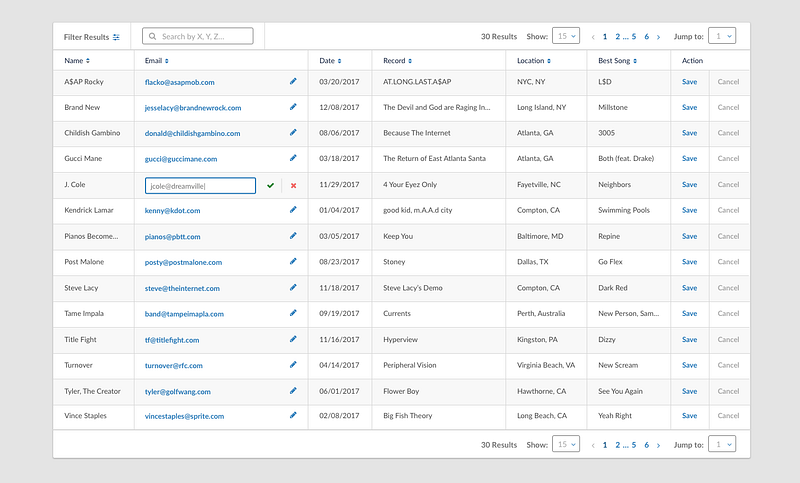Go to next page in bottom pagination

(658, 445)
